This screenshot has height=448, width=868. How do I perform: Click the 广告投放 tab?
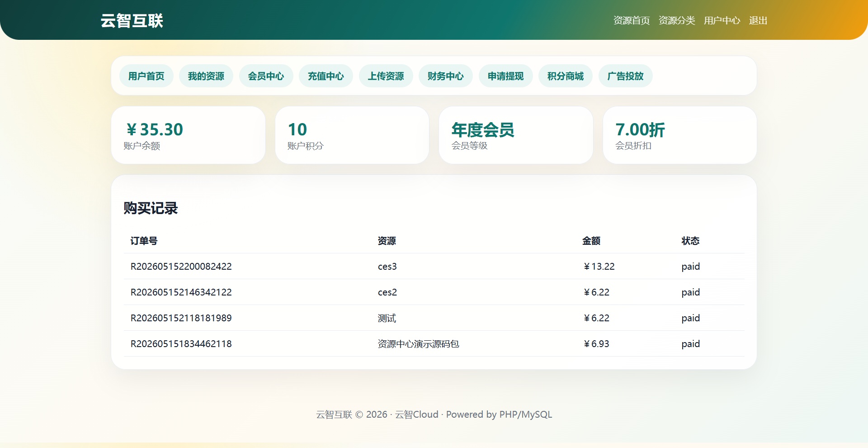coord(626,76)
